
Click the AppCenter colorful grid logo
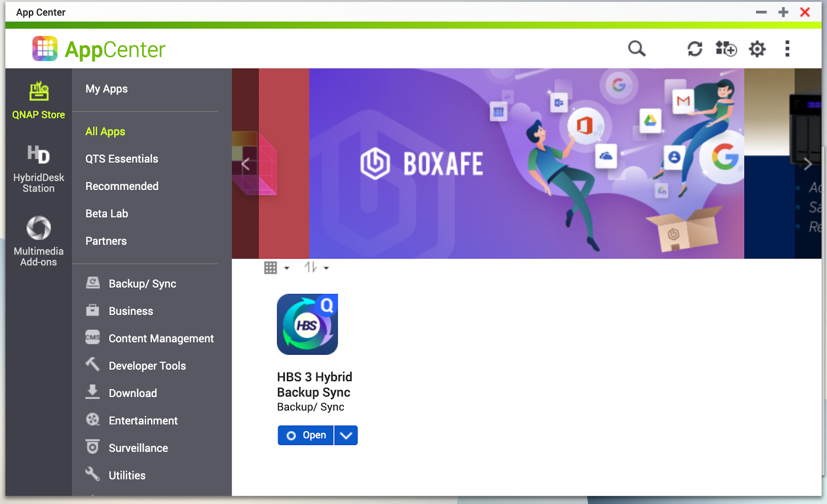[45, 49]
